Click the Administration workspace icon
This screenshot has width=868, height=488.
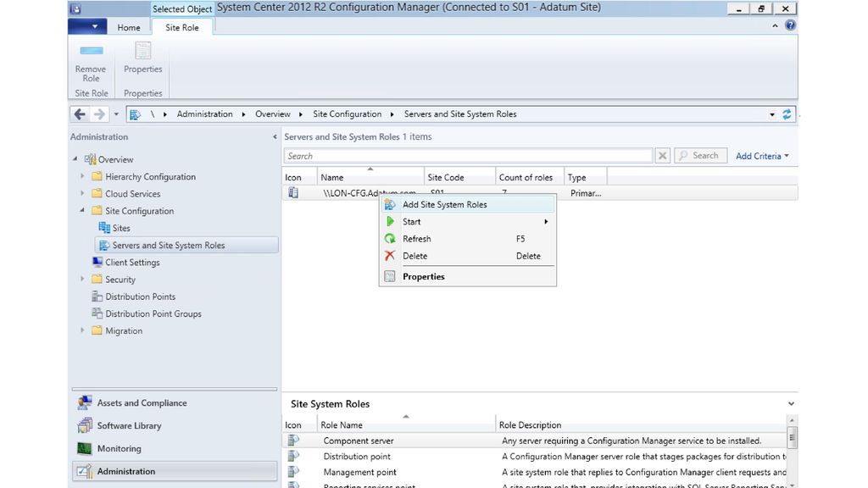click(x=85, y=471)
